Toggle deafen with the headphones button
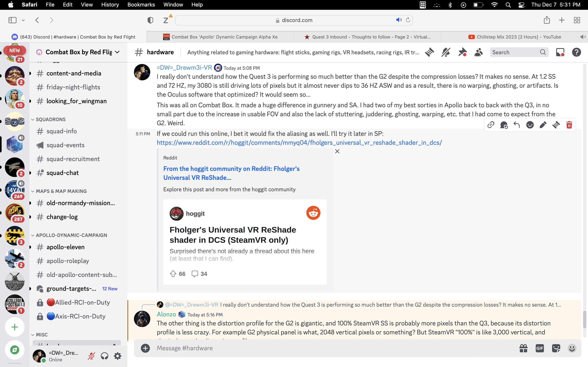This screenshot has width=588, height=367. pyautogui.click(x=105, y=356)
